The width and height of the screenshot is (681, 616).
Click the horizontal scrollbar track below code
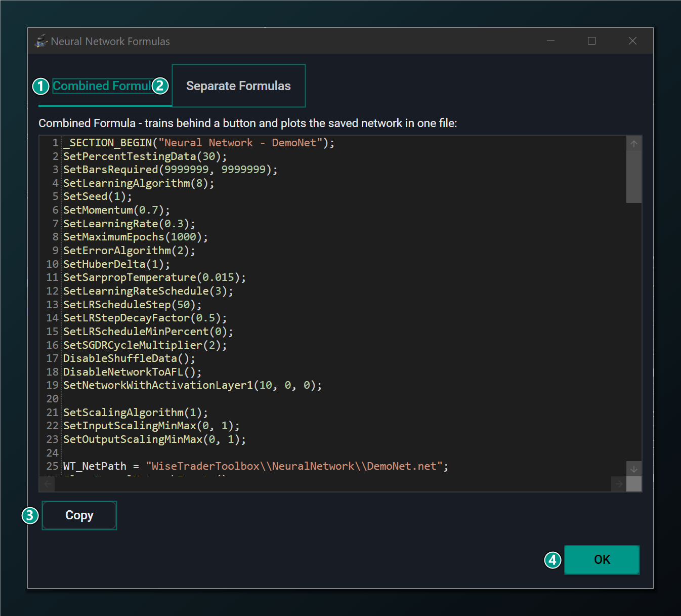[x=333, y=484]
